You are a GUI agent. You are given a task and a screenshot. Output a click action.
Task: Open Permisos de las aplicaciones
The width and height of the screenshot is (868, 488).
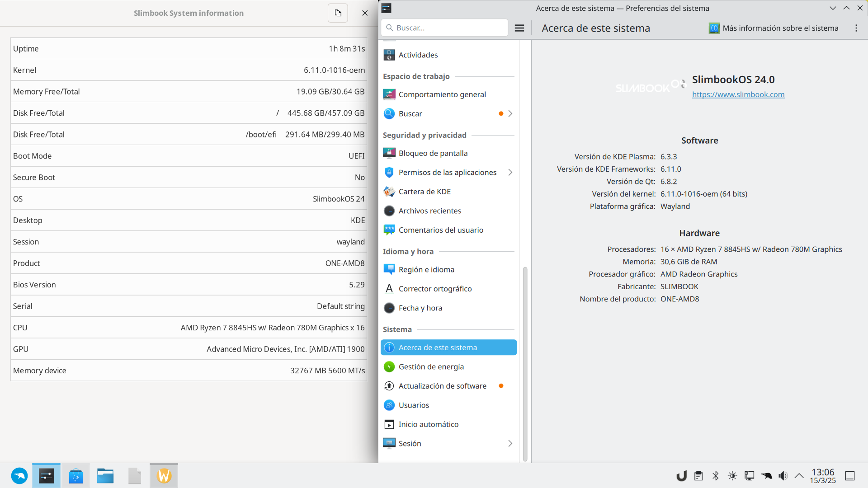pos(448,173)
